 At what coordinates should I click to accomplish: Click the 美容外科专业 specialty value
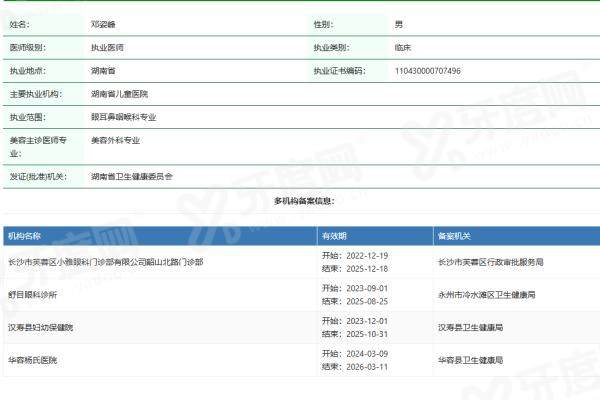click(115, 141)
